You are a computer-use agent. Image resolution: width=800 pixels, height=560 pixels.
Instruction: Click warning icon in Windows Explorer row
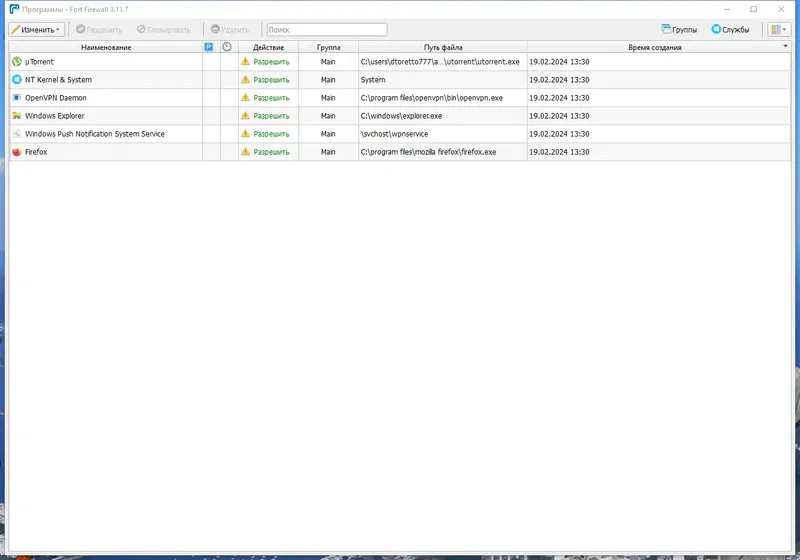coord(245,115)
